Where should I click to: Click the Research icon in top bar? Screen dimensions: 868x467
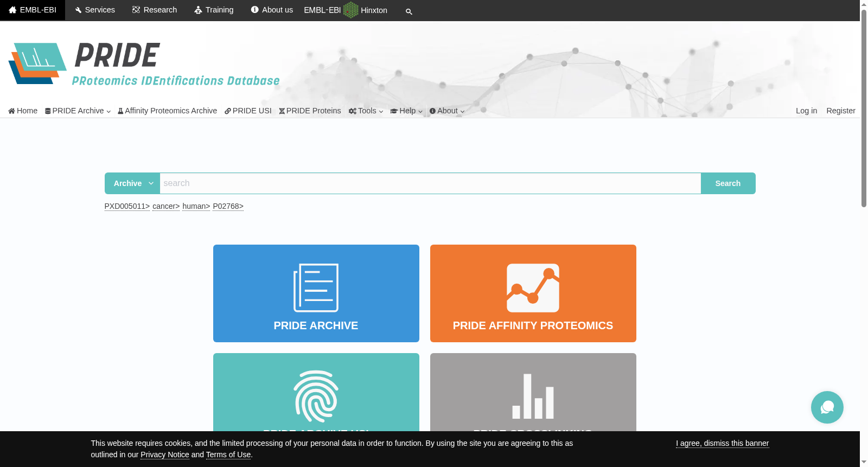coord(136,10)
